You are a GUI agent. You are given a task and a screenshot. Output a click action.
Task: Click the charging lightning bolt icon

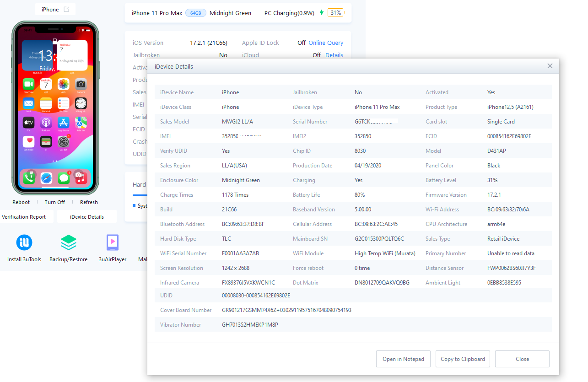click(321, 13)
